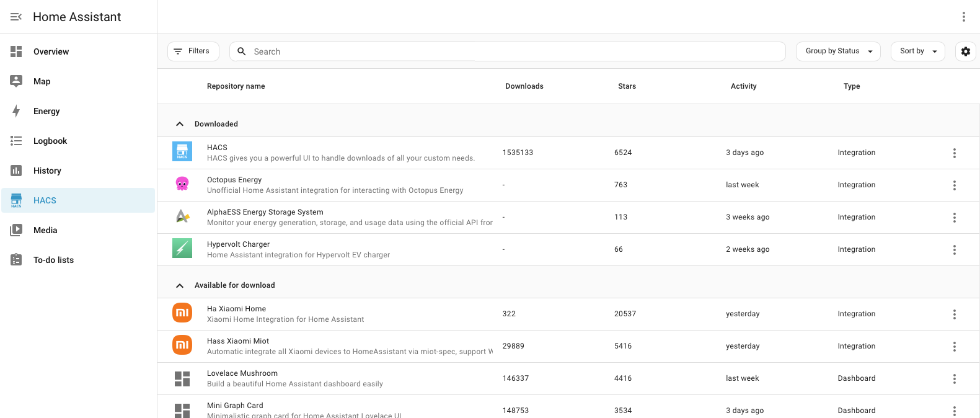The width and height of the screenshot is (980, 418).
Task: Open the Filters panel
Action: (x=193, y=51)
